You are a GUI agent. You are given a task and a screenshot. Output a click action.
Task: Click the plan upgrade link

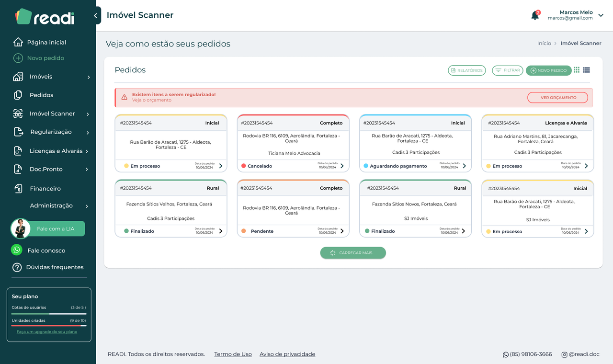[x=47, y=331]
